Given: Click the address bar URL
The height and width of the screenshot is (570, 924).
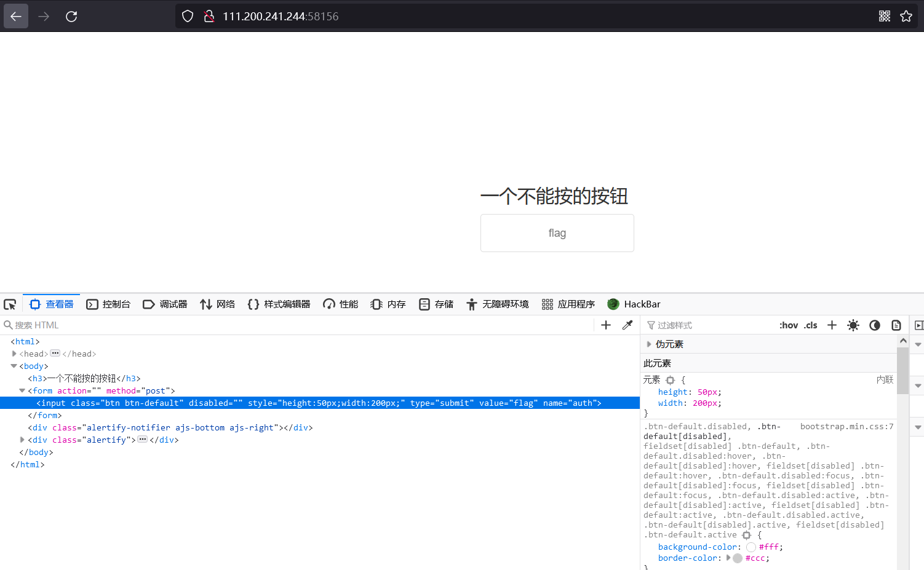Looking at the screenshot, I should (x=281, y=17).
